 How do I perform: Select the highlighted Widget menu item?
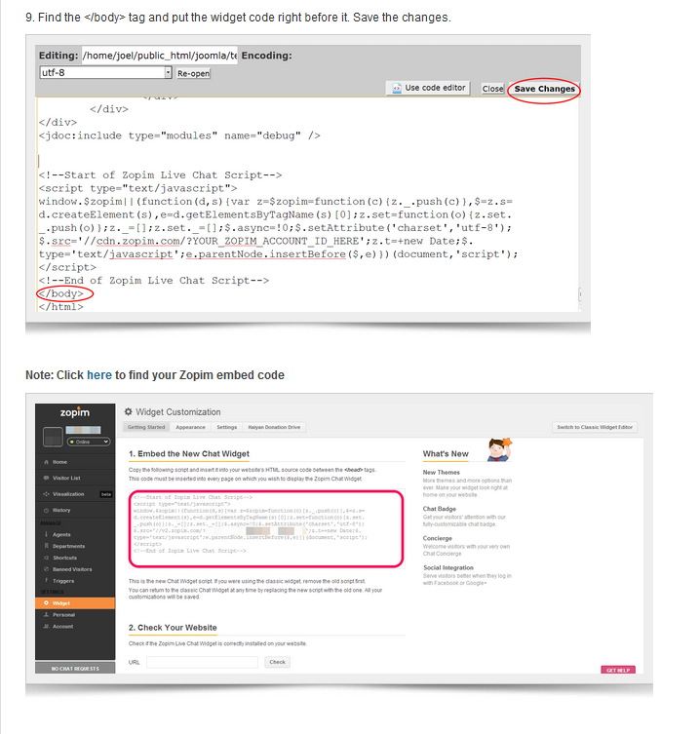(75, 603)
